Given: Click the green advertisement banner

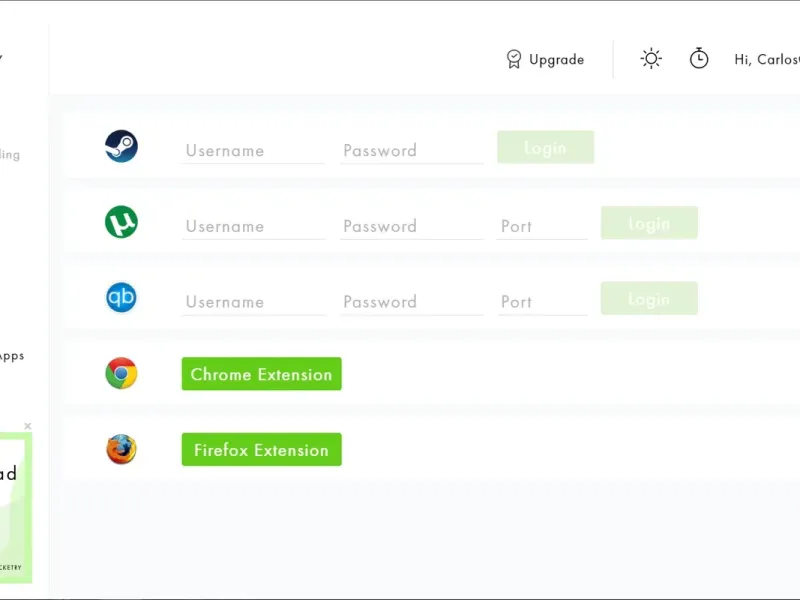Looking at the screenshot, I should coord(15,507).
